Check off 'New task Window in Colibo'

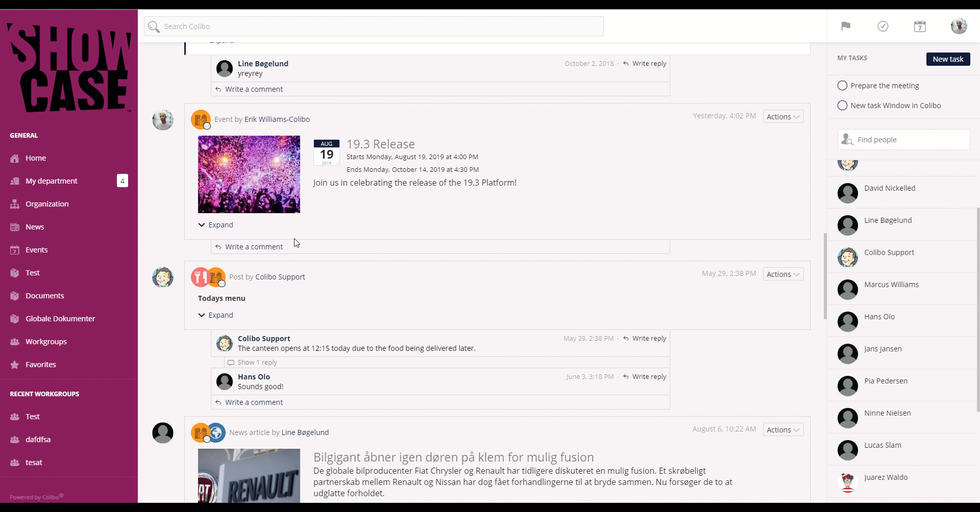(842, 106)
